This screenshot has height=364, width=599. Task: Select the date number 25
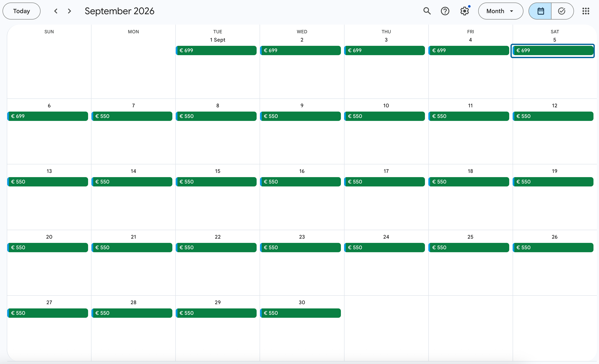(x=470, y=237)
